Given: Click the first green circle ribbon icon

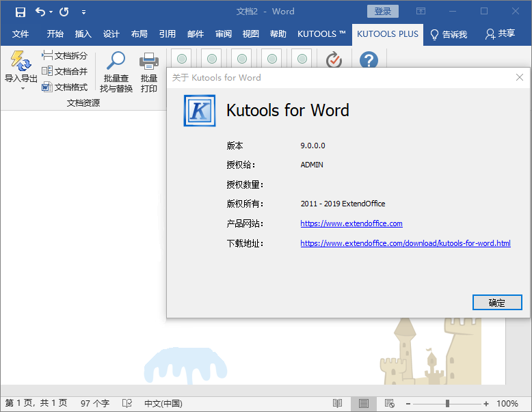Looking at the screenshot, I should point(181,59).
